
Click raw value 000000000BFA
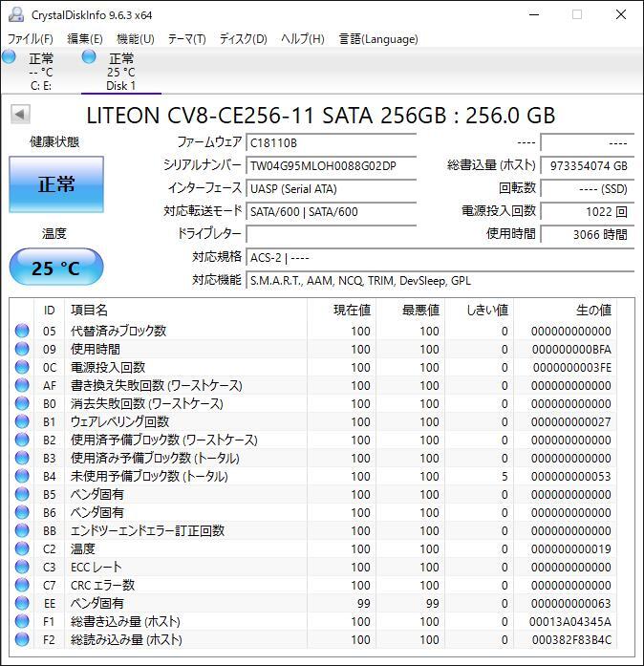571,349
